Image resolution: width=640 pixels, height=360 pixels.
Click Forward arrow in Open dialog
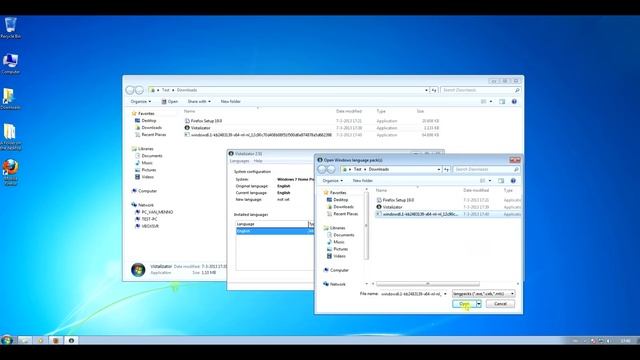[x=331, y=169]
